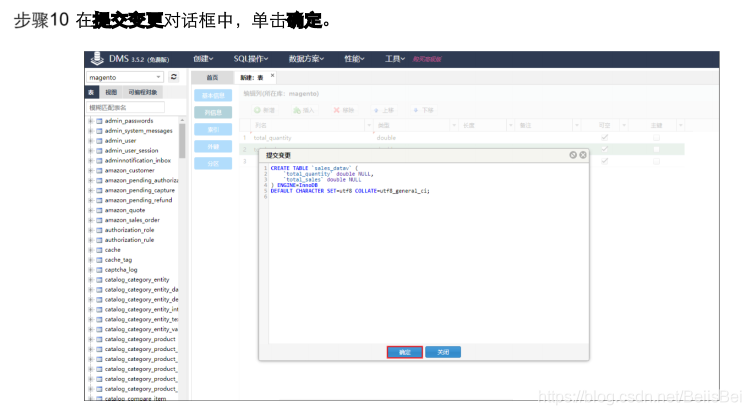This screenshot has width=751, height=415.
Task: Click the table icon beside admin_passwords
Action: pyautogui.click(x=100, y=121)
